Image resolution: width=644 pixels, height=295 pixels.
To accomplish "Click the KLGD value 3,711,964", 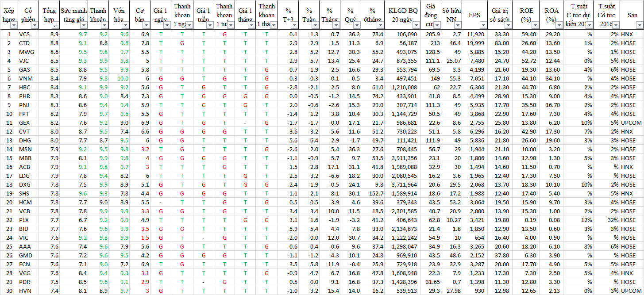I will click(x=404, y=184).
